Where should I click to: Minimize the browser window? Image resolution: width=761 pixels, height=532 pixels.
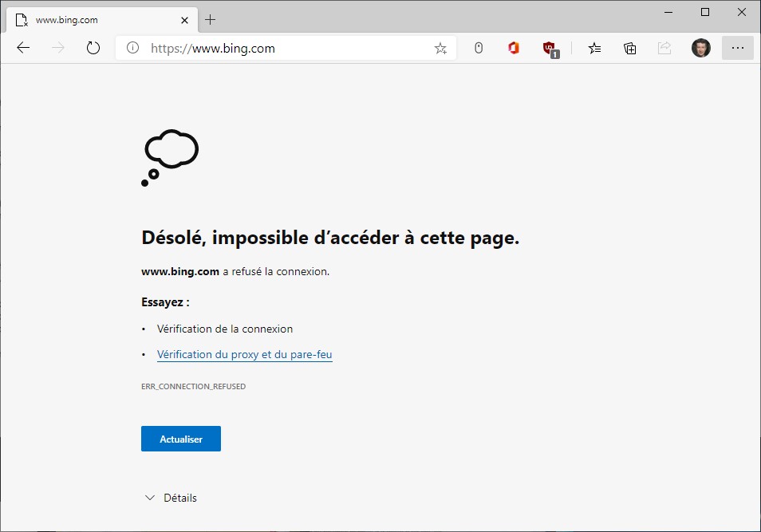(x=668, y=12)
